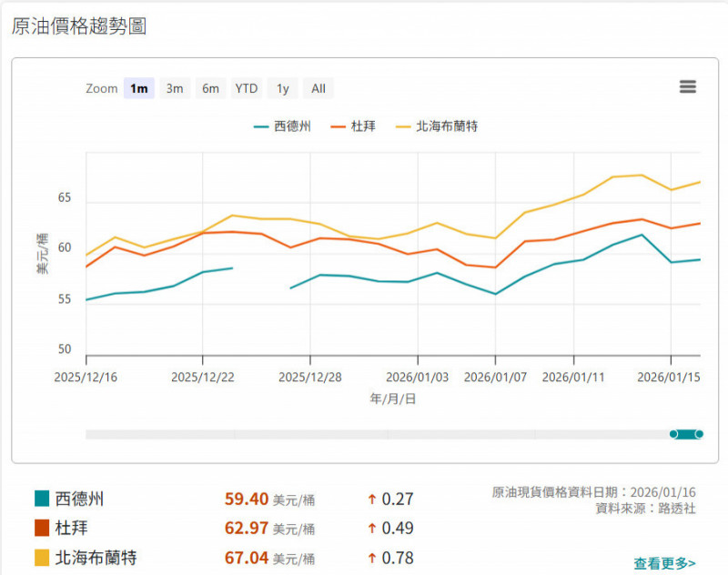Click the 西德州 up arrow indicator
This screenshot has height=575, width=728.
(371, 499)
